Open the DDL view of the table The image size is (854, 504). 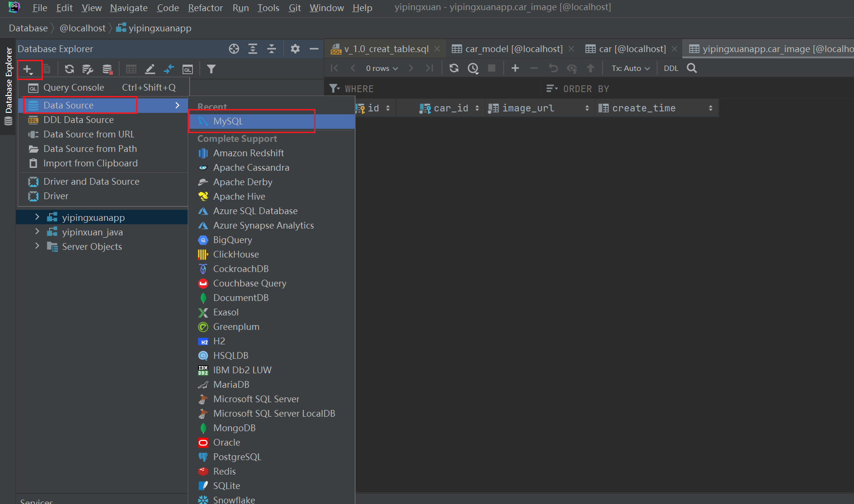coord(671,68)
